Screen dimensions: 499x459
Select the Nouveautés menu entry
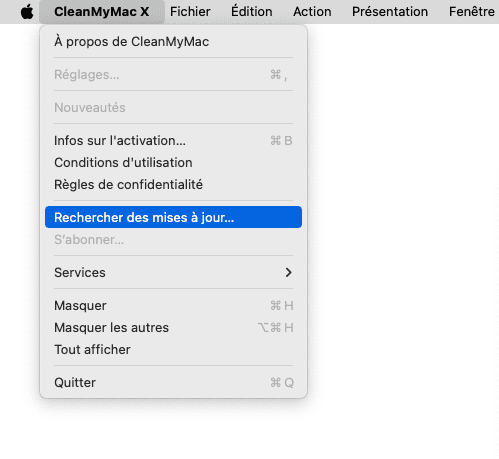tap(173, 108)
